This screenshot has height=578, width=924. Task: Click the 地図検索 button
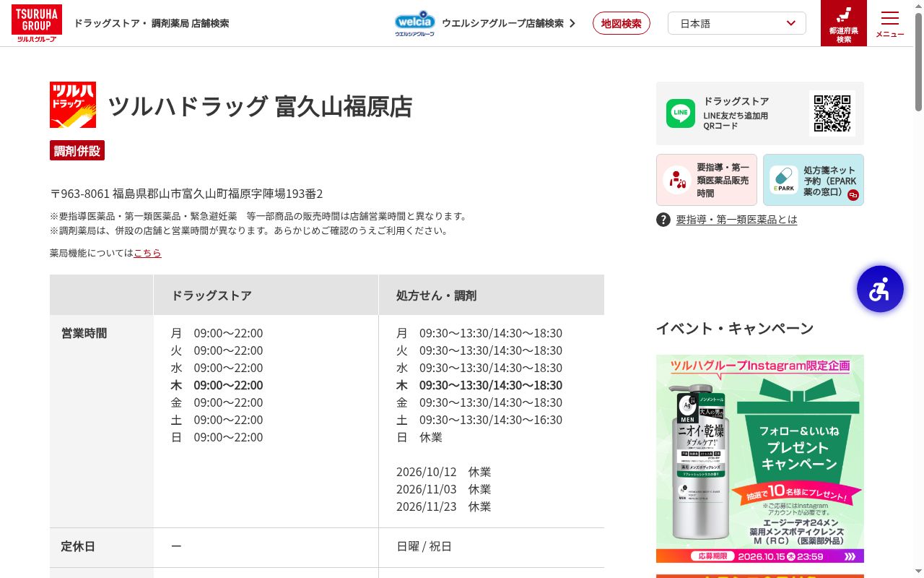tap(622, 23)
